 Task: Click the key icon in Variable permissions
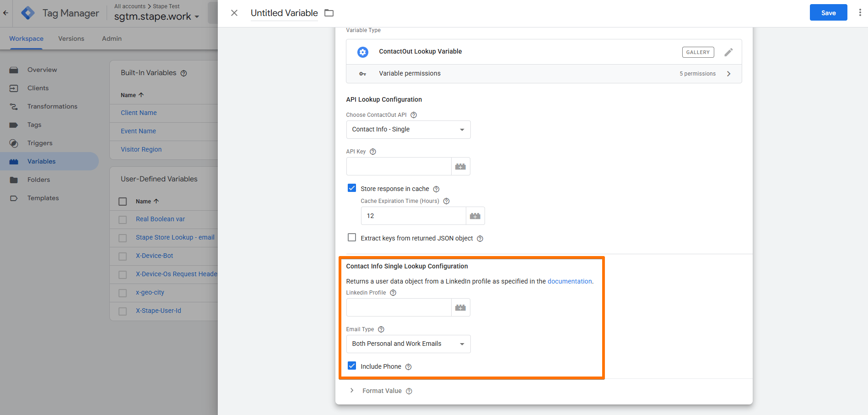coord(363,74)
